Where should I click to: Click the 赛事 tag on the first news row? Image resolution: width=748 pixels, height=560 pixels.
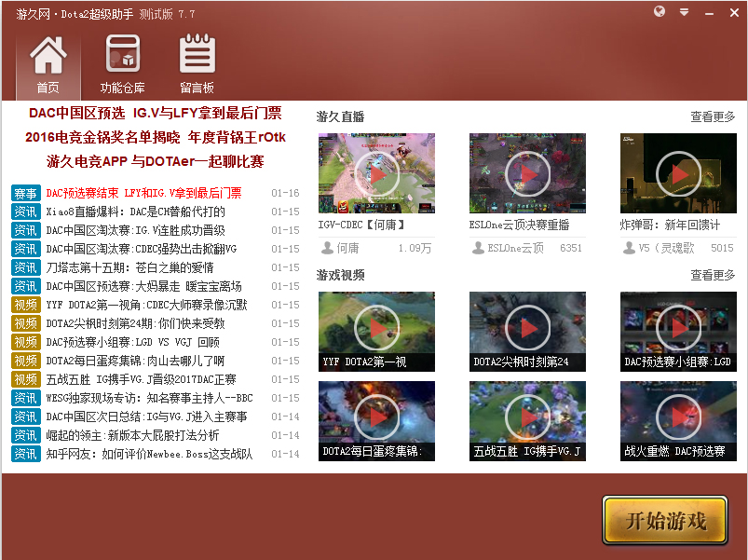click(x=26, y=193)
